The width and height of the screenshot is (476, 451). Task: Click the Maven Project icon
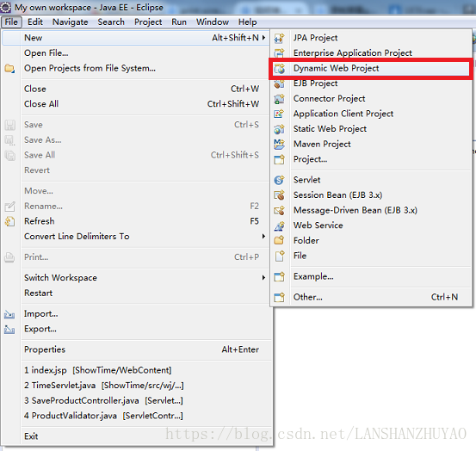click(x=279, y=144)
